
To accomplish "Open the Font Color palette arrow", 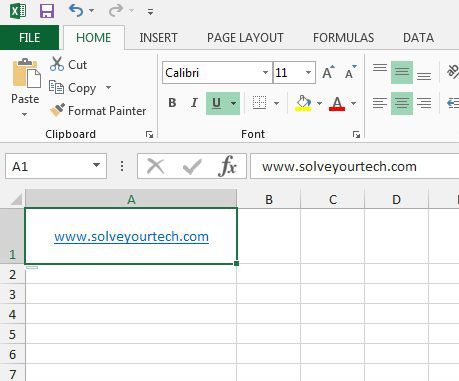I will (353, 103).
